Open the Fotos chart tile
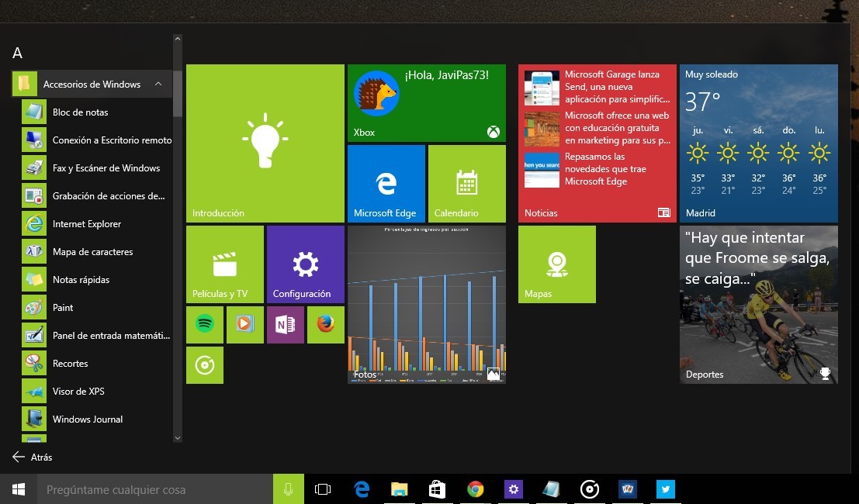Viewport: 859px width, 504px height. point(427,305)
